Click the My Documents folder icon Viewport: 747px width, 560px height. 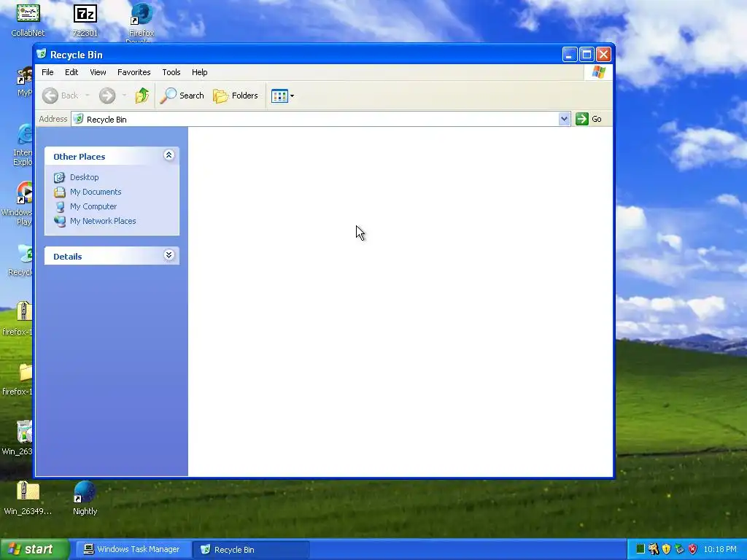click(60, 192)
